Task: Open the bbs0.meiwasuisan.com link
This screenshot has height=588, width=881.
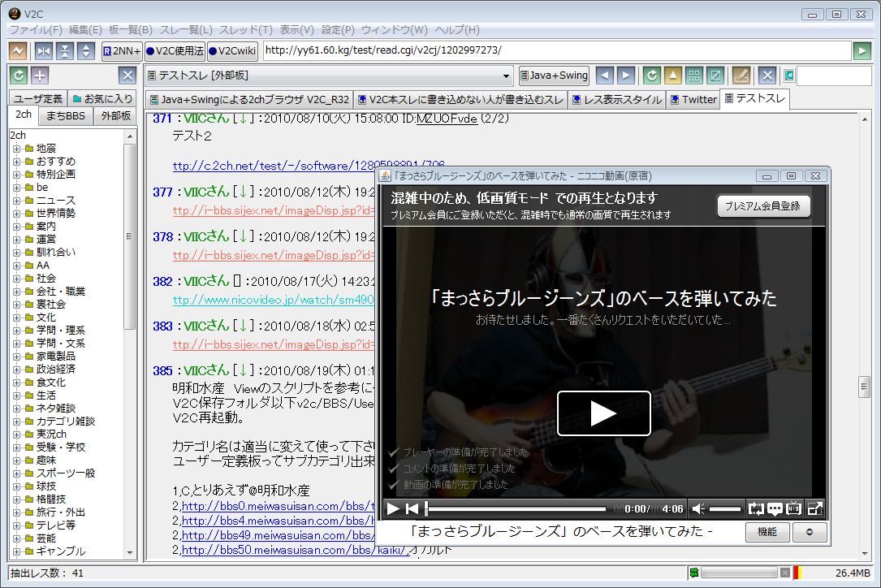Action: [276, 506]
